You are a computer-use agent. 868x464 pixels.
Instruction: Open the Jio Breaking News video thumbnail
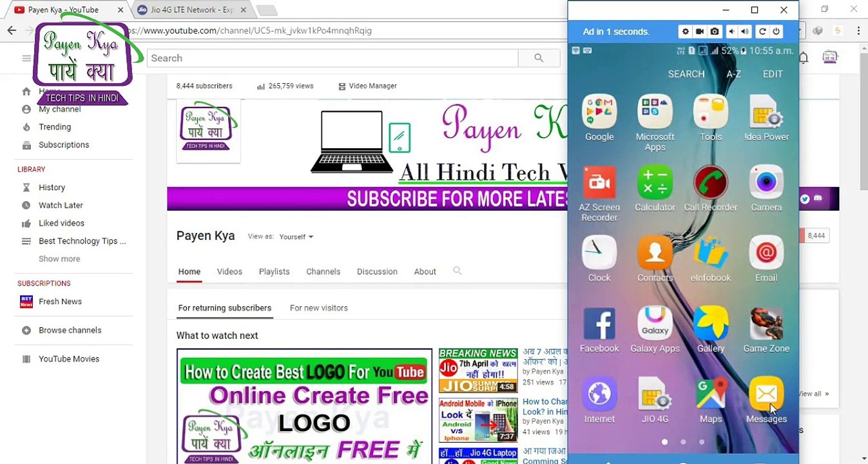478,371
